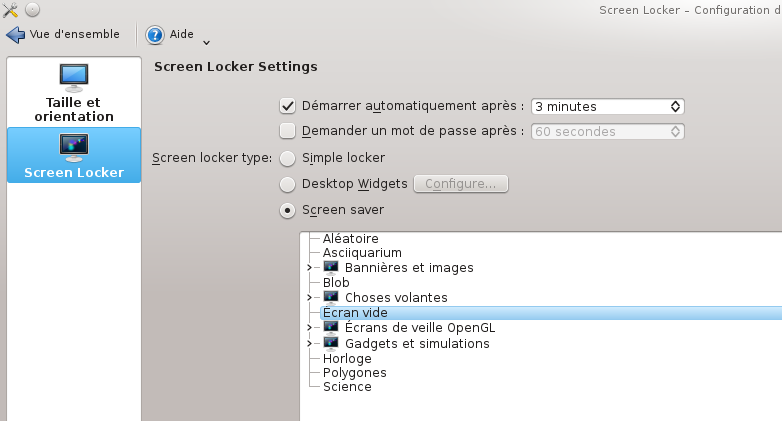The height and width of the screenshot is (421, 782).
Task: Select the Horloge screen saver entry
Action: pos(347,359)
